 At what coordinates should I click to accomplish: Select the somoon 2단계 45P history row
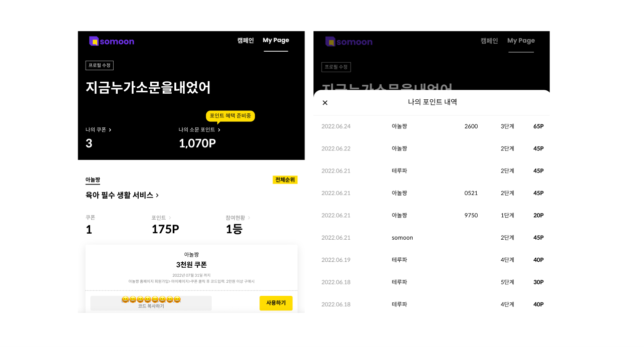pos(432,238)
